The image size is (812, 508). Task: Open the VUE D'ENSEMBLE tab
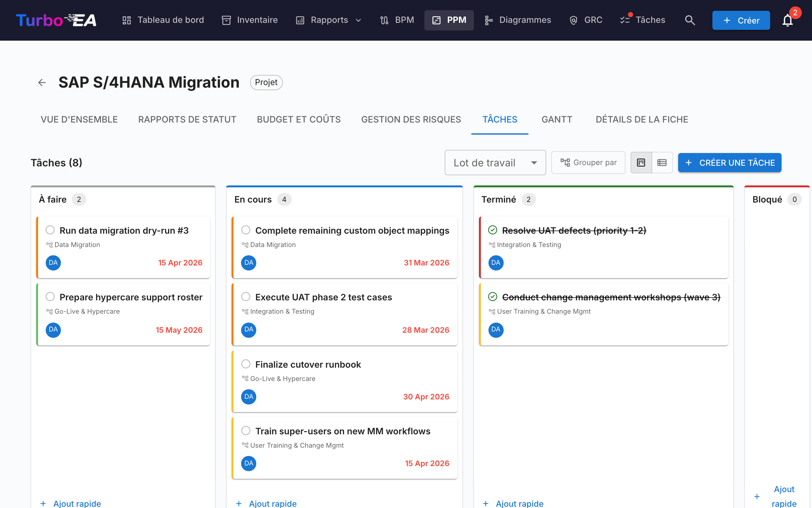tap(79, 120)
